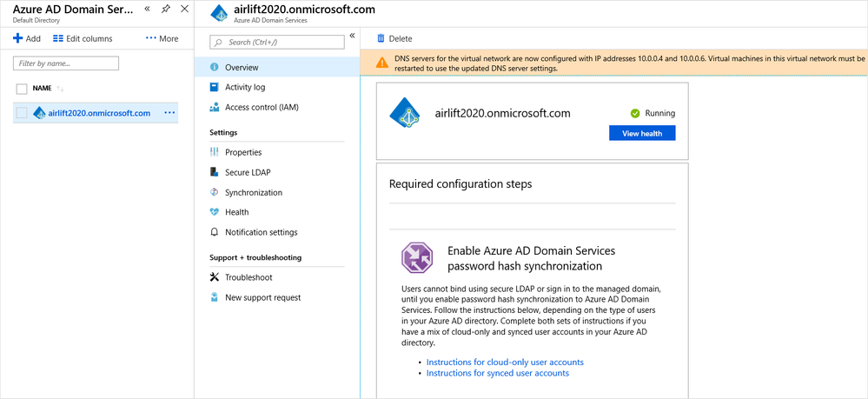Click the Filter by name field
The width and height of the screenshot is (868, 399).
point(66,63)
